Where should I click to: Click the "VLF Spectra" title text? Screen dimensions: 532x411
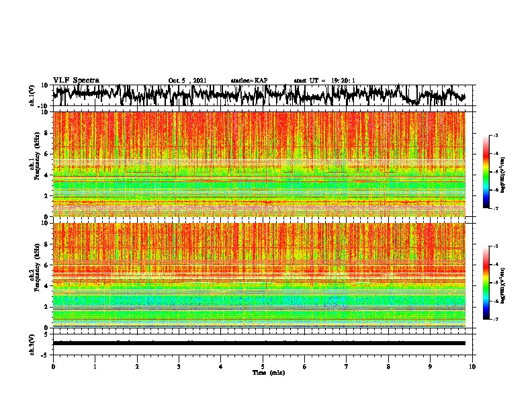coord(76,81)
